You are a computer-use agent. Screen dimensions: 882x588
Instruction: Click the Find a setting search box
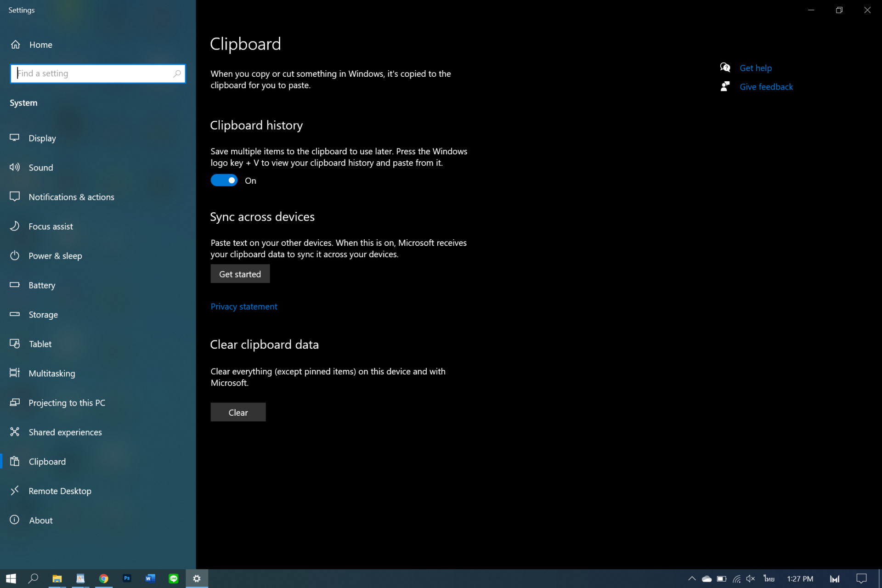point(97,73)
